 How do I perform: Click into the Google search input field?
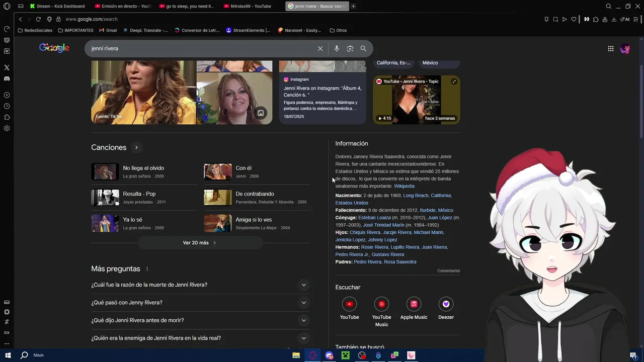[201, 49]
